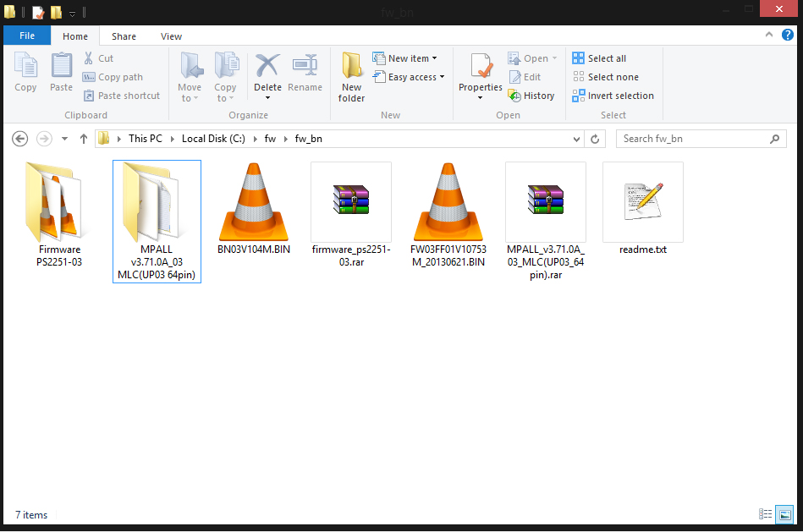Image resolution: width=803 pixels, height=532 pixels.
Task: Click the Open button in the ribbon
Action: (531, 58)
